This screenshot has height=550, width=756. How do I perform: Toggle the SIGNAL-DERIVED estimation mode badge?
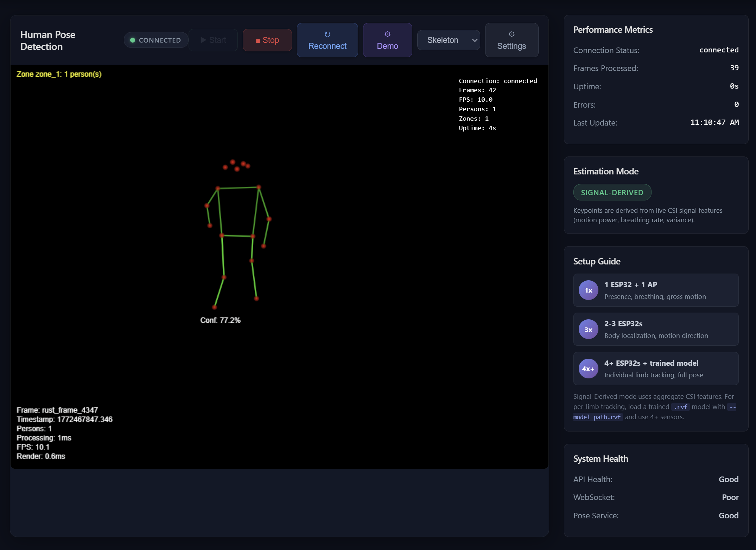pyautogui.click(x=612, y=192)
